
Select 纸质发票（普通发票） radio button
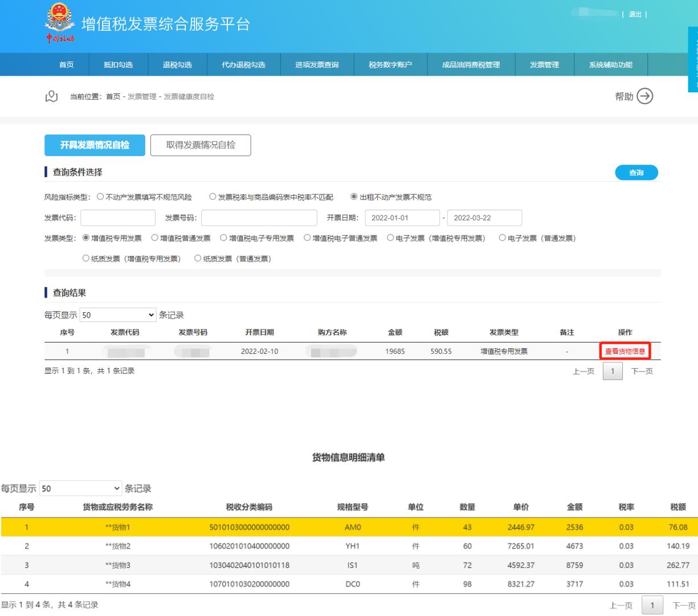pyautogui.click(x=198, y=259)
